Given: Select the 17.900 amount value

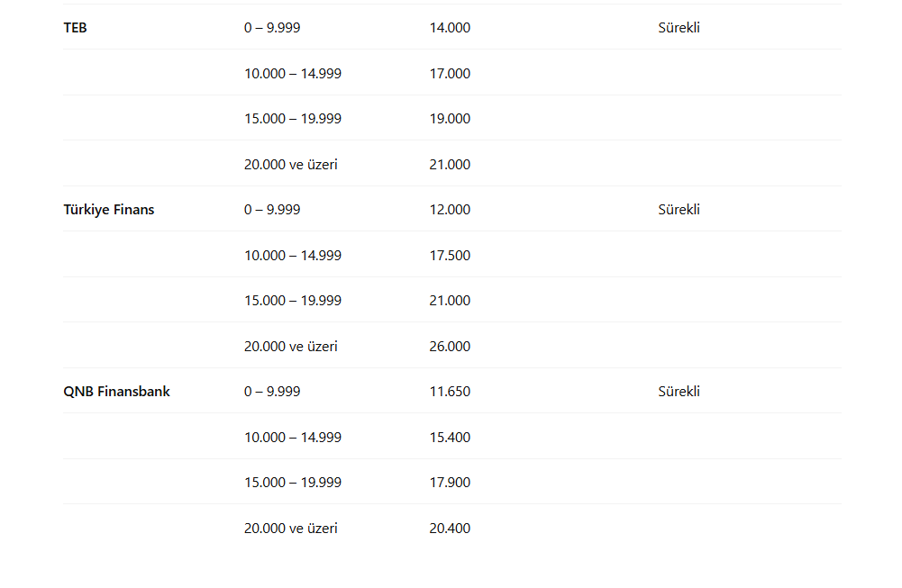Looking at the screenshot, I should click(x=450, y=483).
